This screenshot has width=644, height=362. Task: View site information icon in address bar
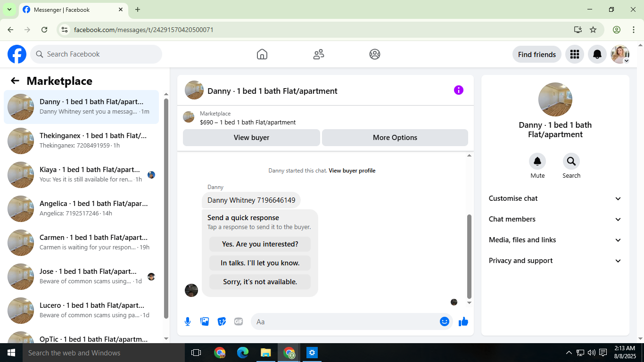(x=65, y=30)
